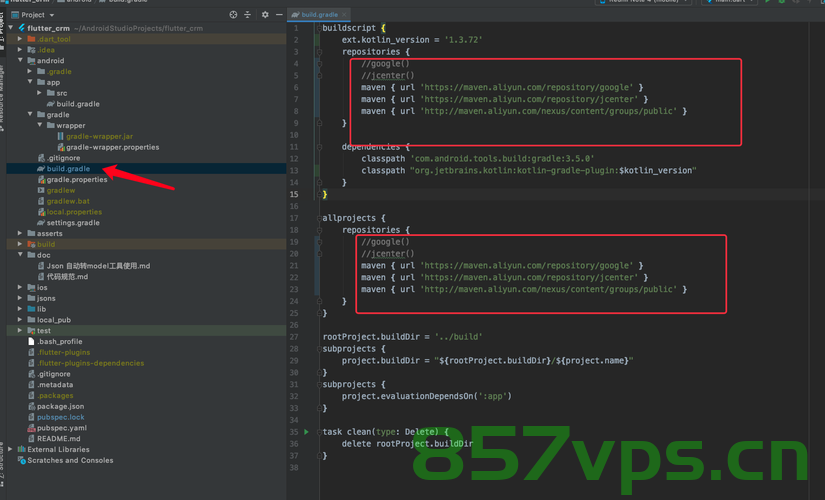Collapse the wrapper folder

[x=39, y=125]
